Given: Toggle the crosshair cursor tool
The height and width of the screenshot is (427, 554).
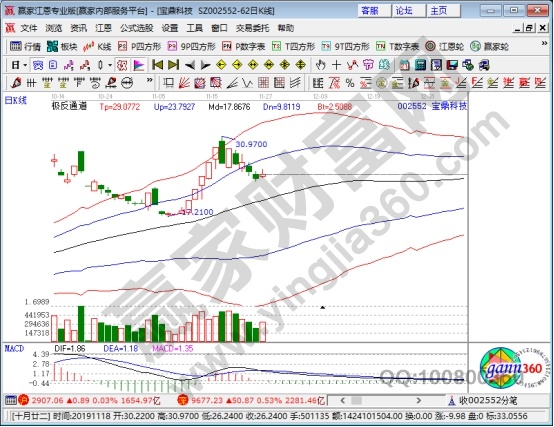Looking at the screenshot, I should tap(336, 65).
